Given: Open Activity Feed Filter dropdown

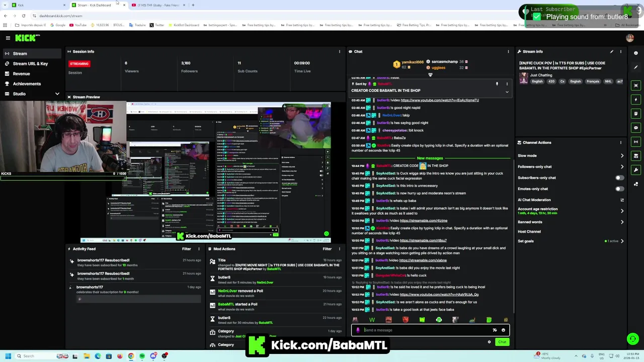Looking at the screenshot, I should coord(186,249).
